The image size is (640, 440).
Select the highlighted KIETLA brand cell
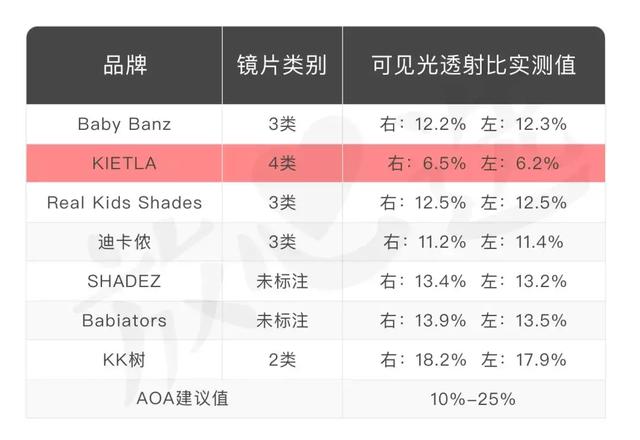pyautogui.click(x=124, y=163)
